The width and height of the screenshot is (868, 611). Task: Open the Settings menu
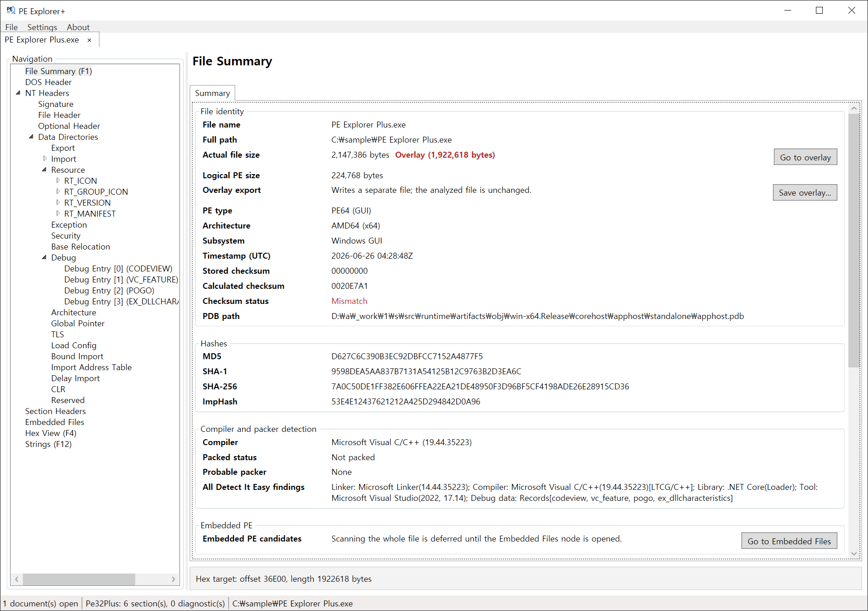[42, 27]
